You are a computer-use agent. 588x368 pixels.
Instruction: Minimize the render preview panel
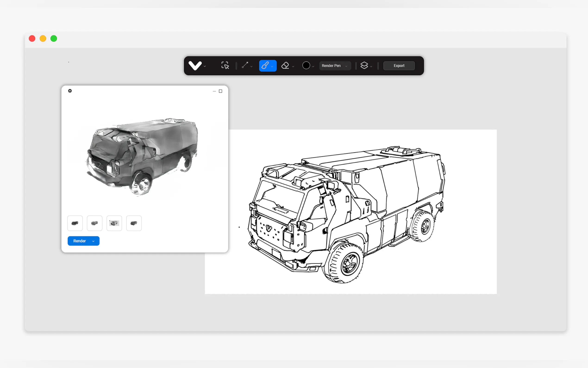pyautogui.click(x=214, y=91)
